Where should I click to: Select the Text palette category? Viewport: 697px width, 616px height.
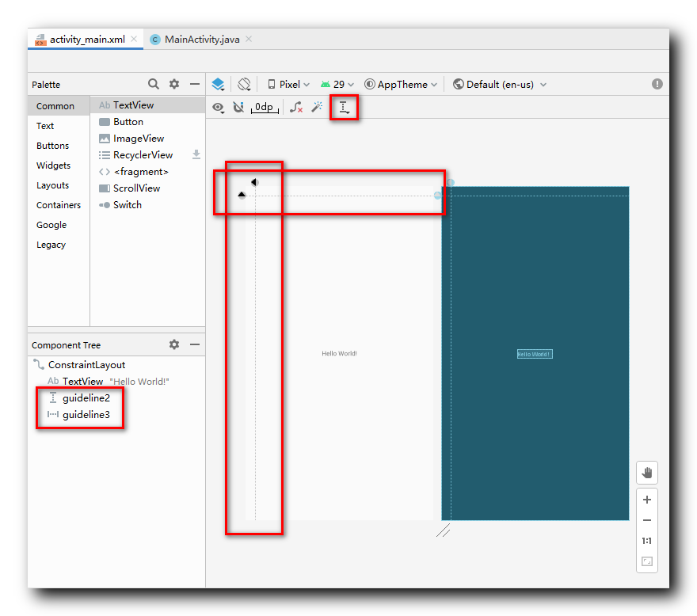59,126
